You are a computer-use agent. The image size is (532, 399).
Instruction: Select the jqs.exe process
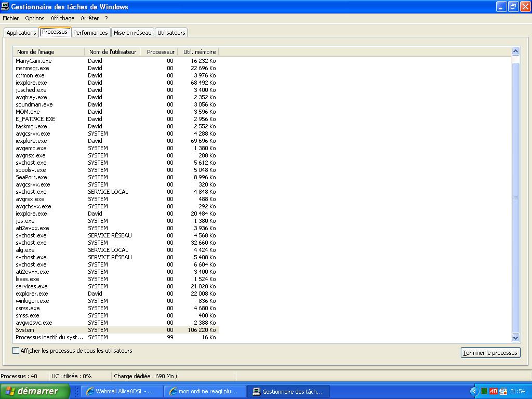click(116, 221)
